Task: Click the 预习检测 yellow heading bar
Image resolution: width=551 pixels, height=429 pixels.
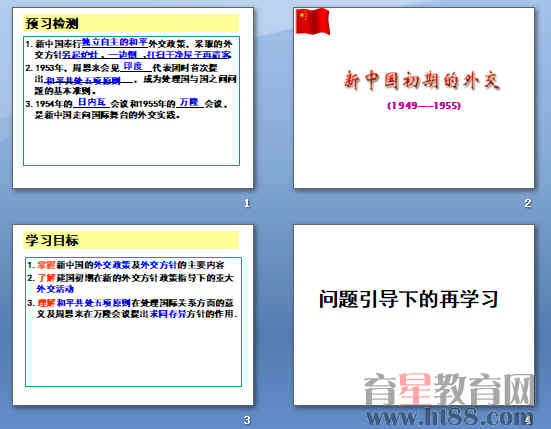Action: (131, 24)
